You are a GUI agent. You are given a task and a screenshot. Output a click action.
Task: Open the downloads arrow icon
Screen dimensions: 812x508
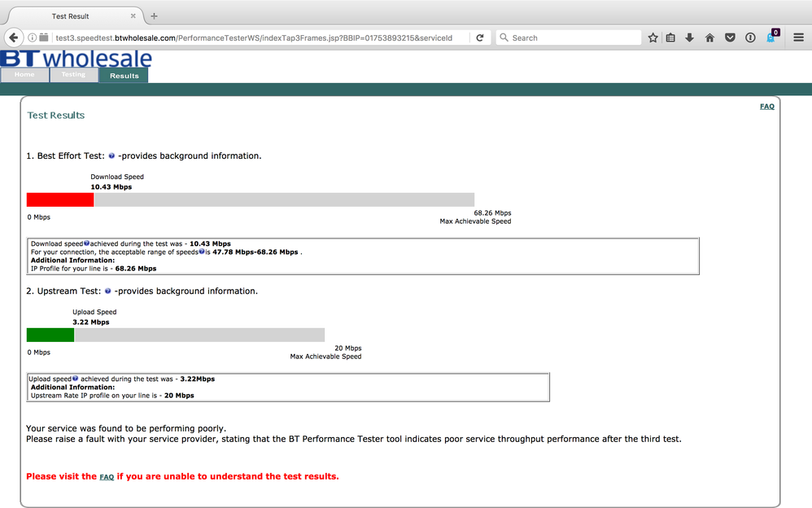689,37
